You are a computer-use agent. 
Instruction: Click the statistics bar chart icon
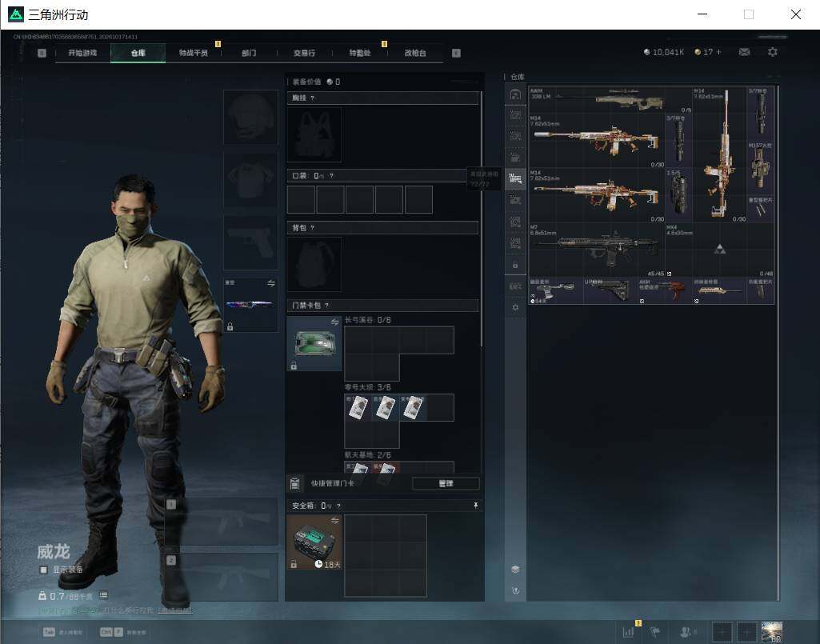(x=628, y=632)
